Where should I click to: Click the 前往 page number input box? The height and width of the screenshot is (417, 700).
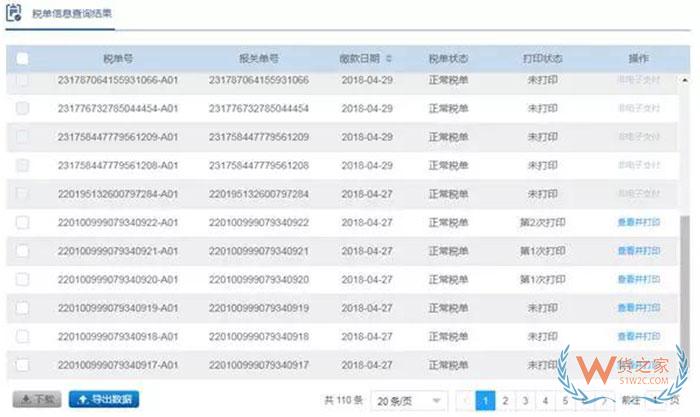pyautogui.click(x=655, y=400)
